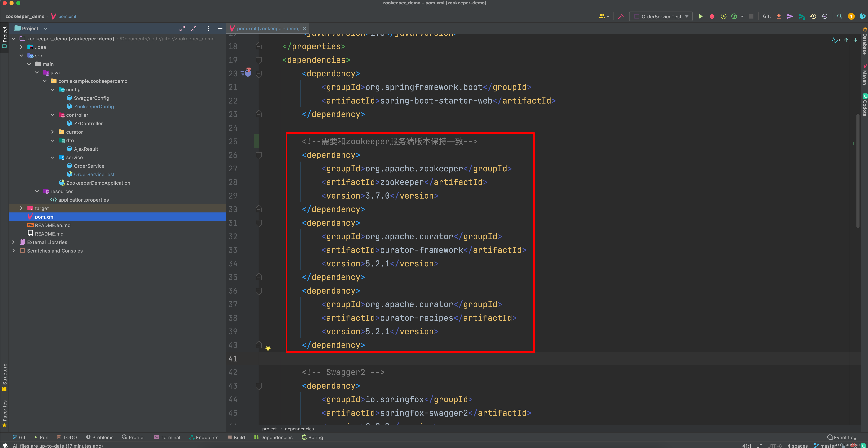Show Git history clock icon
This screenshot has height=448, width=868.
coord(813,16)
